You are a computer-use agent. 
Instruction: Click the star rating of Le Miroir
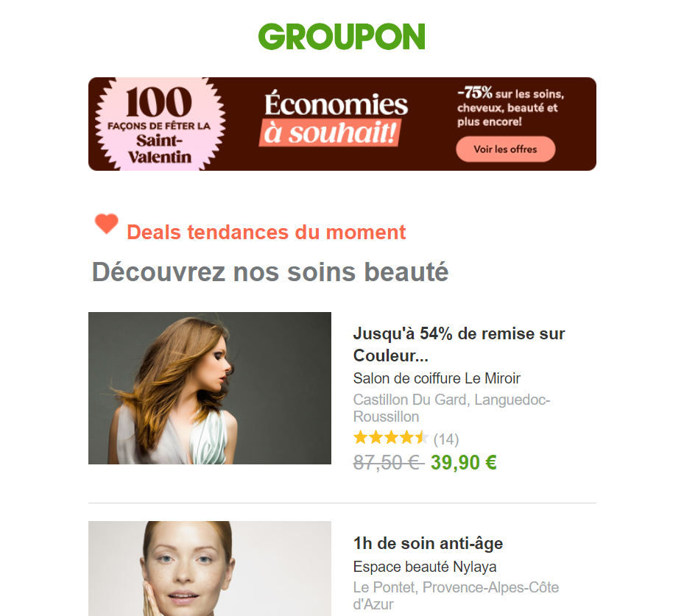pyautogui.click(x=391, y=438)
